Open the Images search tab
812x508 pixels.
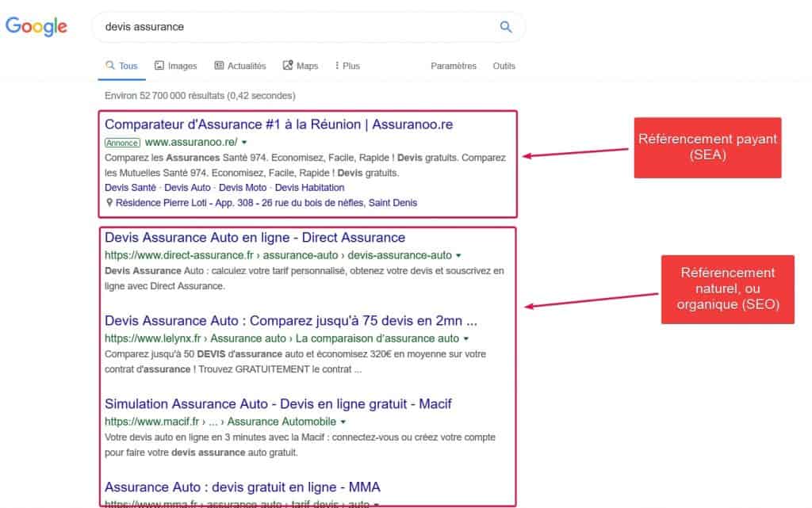[175, 66]
